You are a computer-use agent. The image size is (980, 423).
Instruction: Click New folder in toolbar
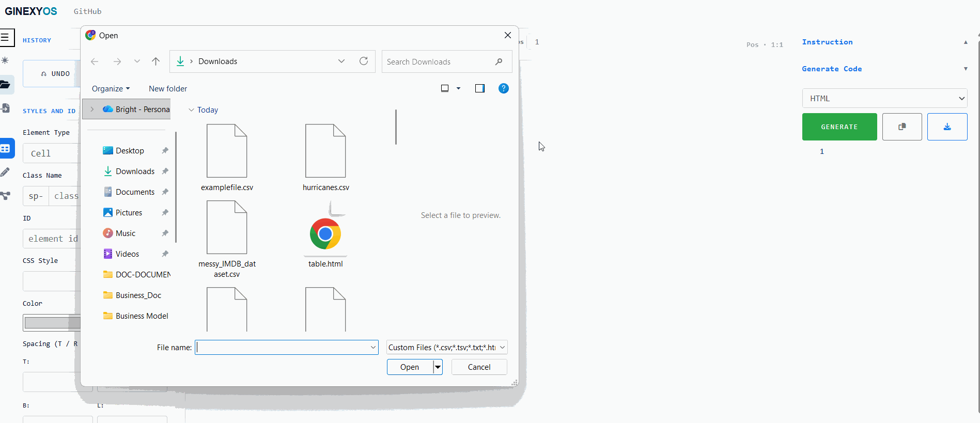pyautogui.click(x=168, y=89)
